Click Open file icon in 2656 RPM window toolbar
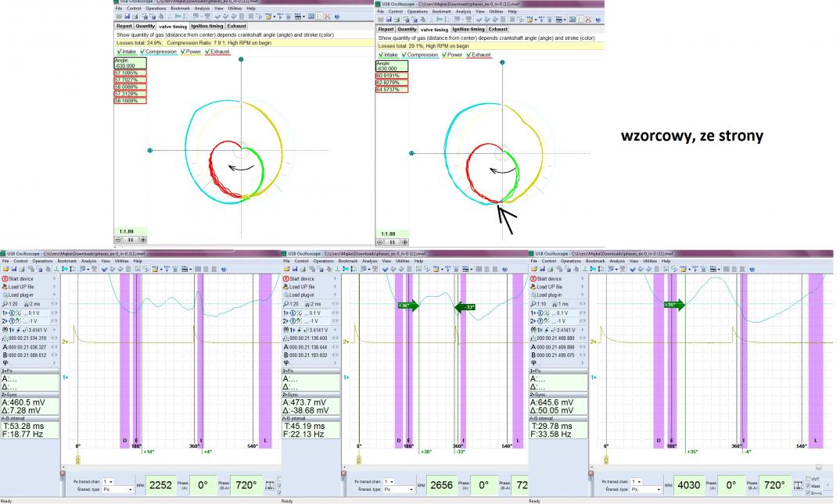The width and height of the screenshot is (840, 504). coord(287,269)
